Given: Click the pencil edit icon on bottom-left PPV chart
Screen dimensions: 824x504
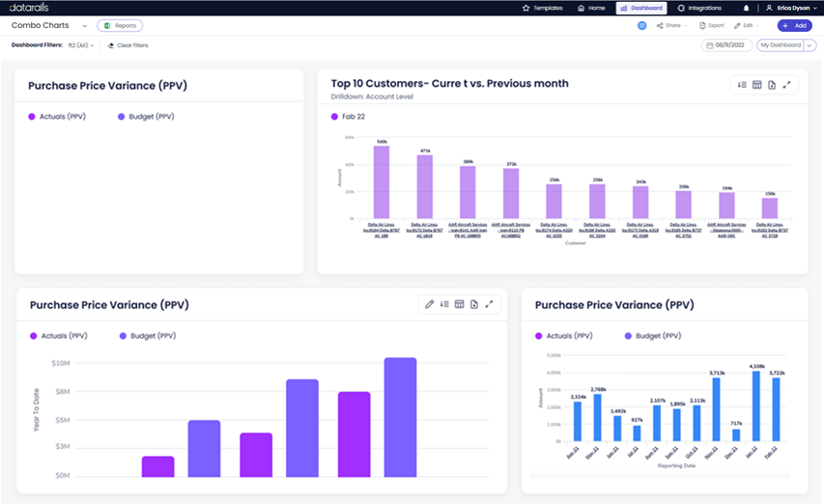Looking at the screenshot, I should [x=430, y=304].
